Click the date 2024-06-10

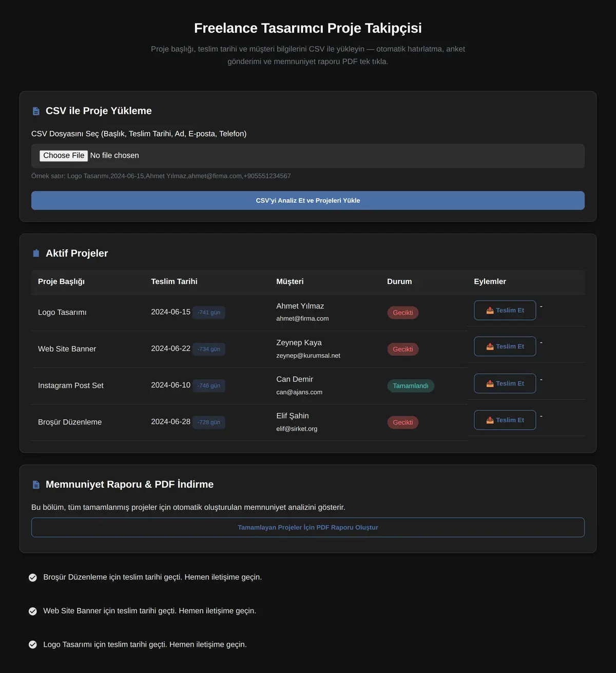coord(170,385)
